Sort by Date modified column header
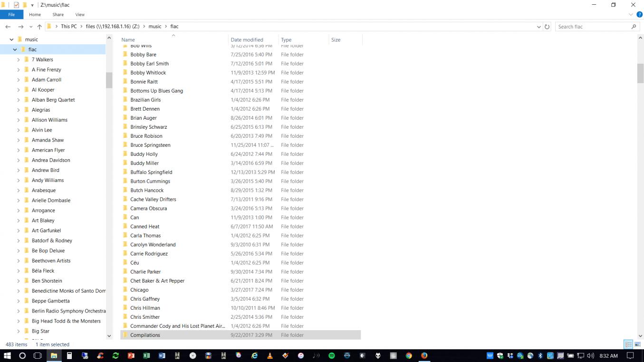 247,40
